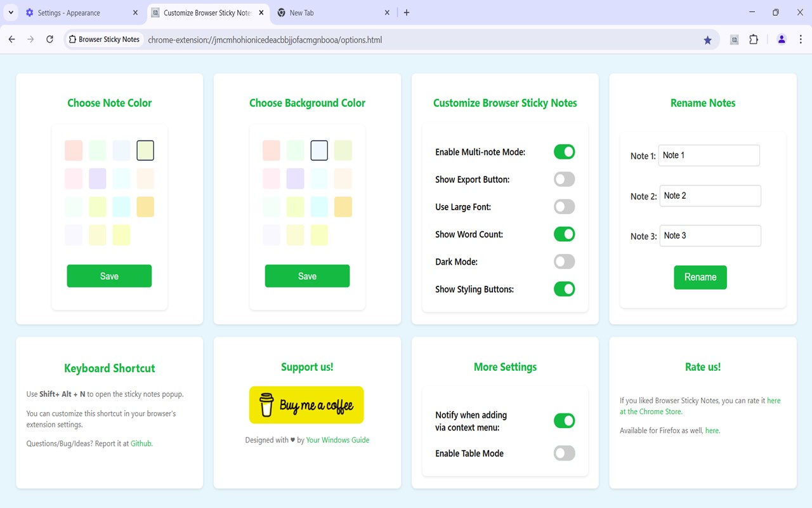The height and width of the screenshot is (508, 812).
Task: Turn on the Dark Mode switch
Action: point(564,262)
